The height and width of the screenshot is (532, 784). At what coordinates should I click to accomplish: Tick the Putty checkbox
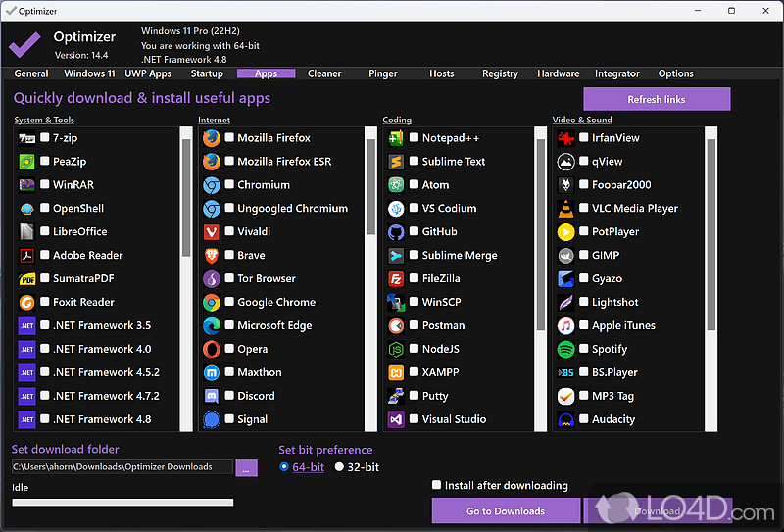coord(414,395)
